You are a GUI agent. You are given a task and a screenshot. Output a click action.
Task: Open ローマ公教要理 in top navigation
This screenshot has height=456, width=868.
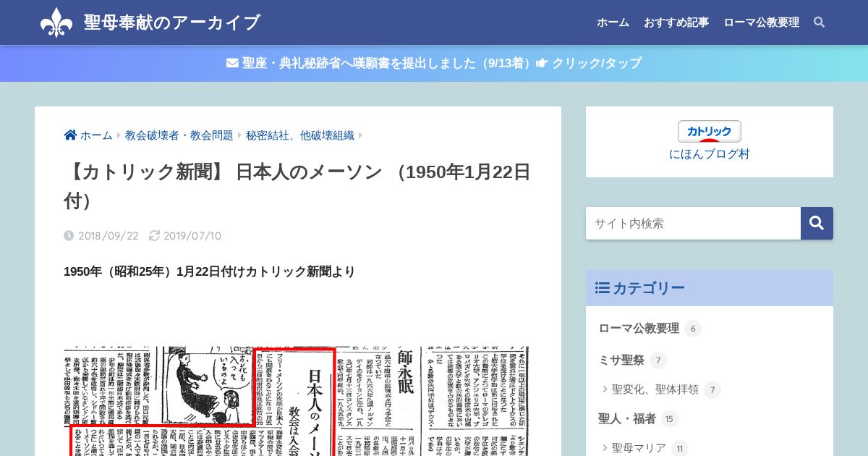tap(761, 22)
